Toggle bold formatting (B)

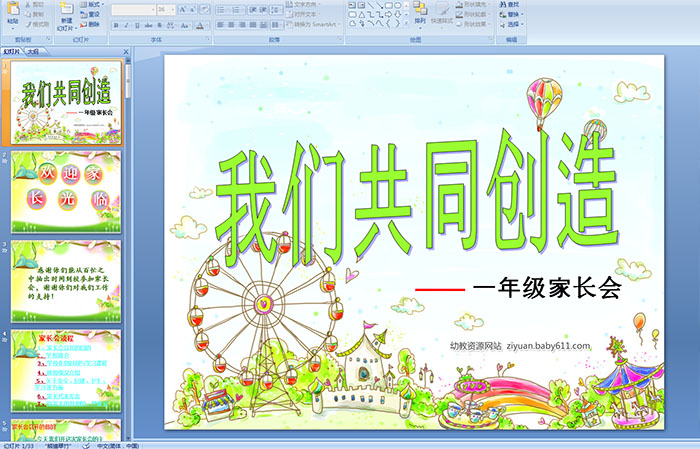tap(116, 25)
